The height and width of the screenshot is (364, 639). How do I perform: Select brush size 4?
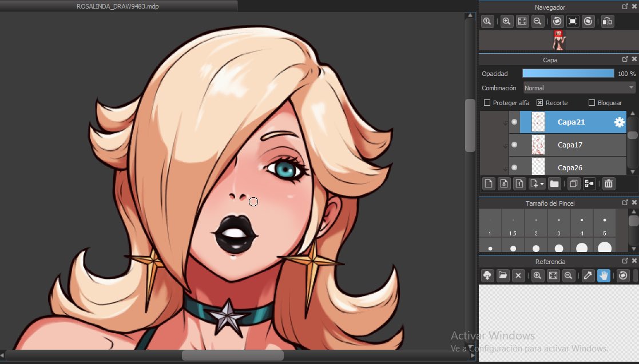pyautogui.click(x=582, y=223)
